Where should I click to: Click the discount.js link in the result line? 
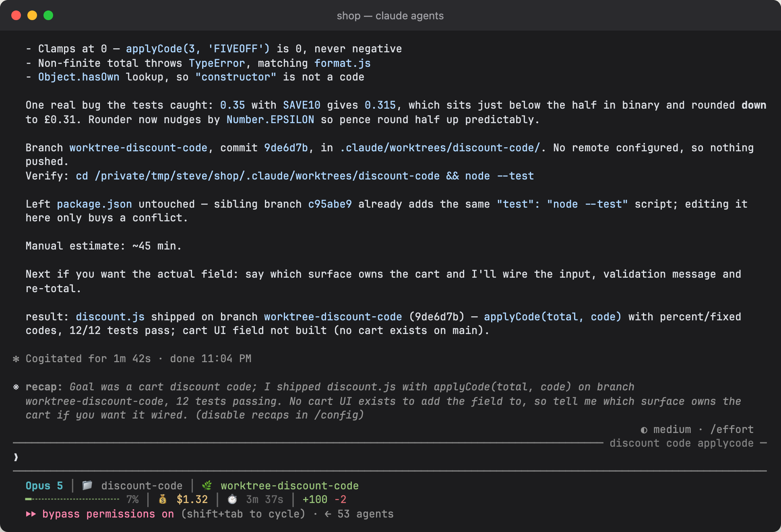(x=110, y=317)
